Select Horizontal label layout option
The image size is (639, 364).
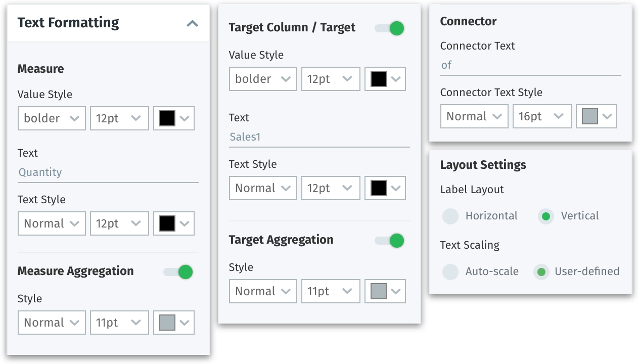(450, 216)
